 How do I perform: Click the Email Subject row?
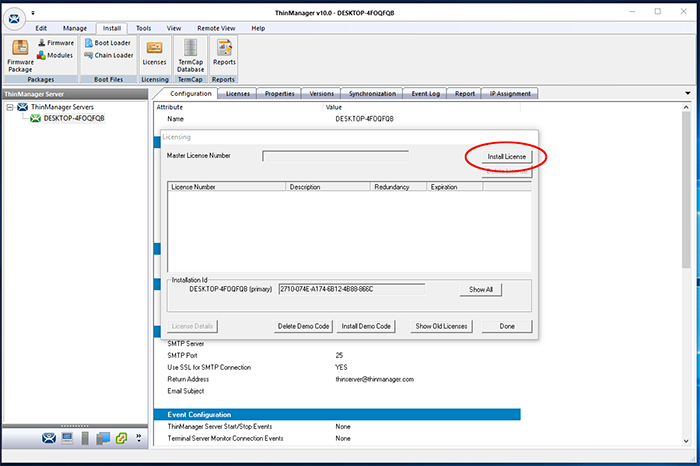tap(338, 391)
